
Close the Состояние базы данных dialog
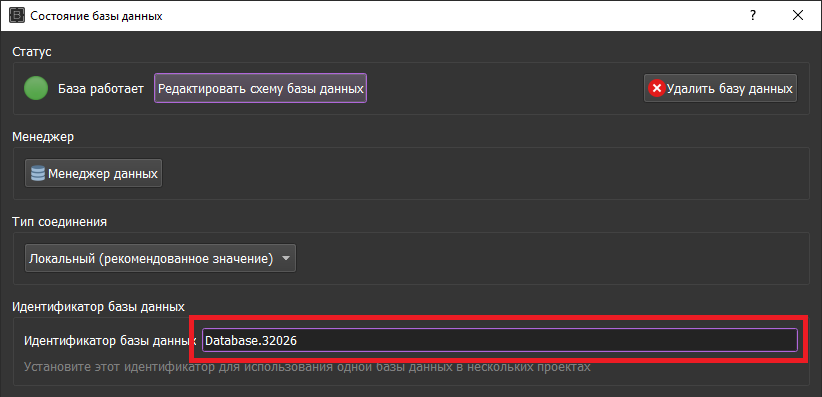click(x=798, y=16)
